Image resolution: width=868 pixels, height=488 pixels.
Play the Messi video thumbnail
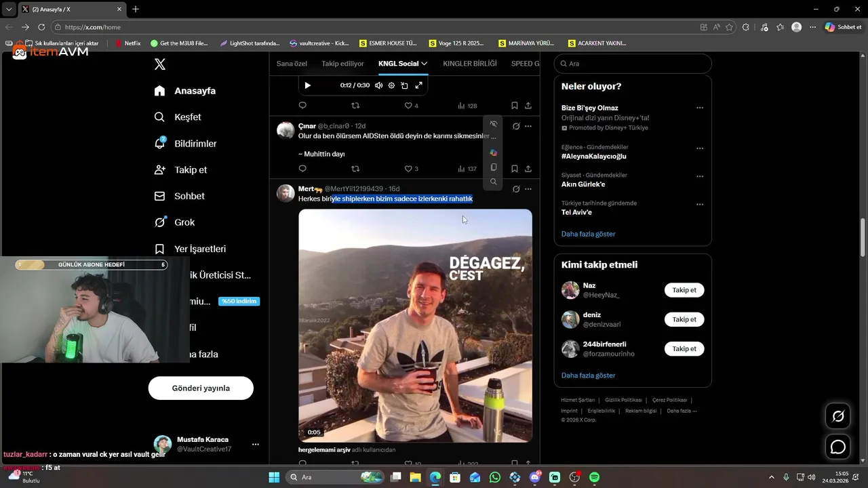click(x=415, y=325)
